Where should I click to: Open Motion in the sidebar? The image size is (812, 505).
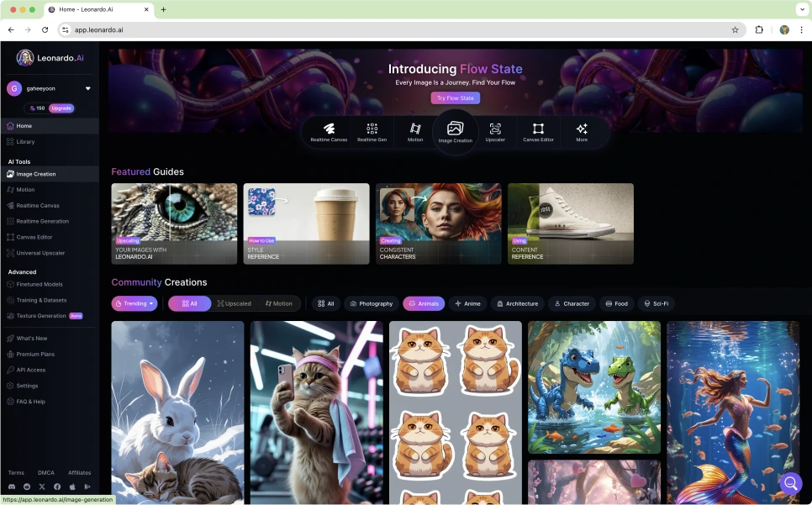coord(50,190)
